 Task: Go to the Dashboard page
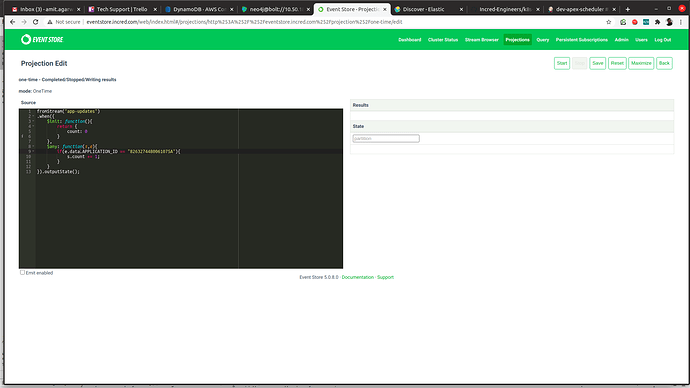coord(410,40)
